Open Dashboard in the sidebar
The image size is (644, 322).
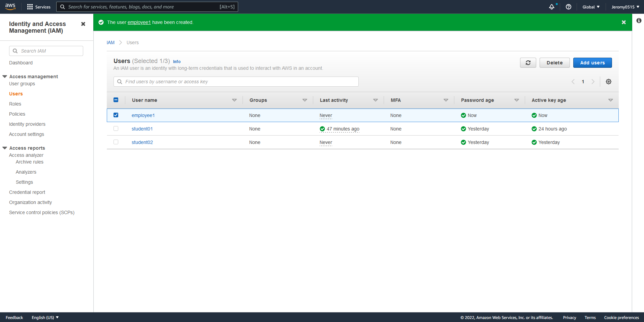tap(21, 63)
